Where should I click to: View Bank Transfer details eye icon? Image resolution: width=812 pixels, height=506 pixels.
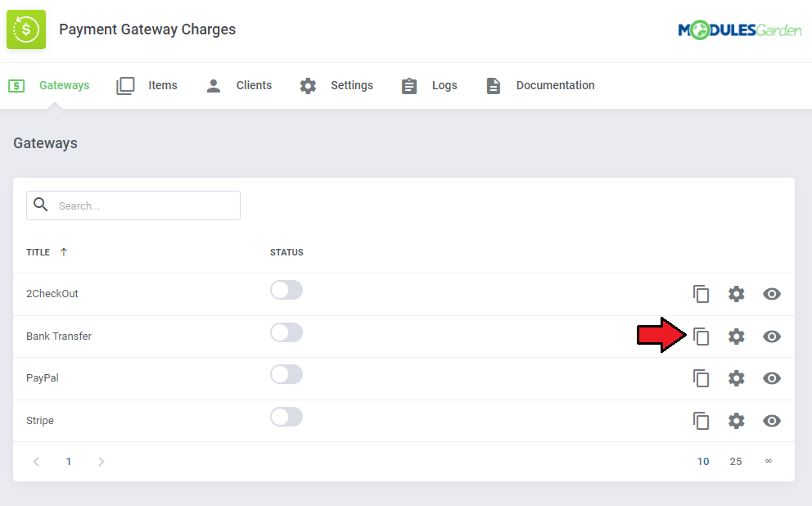point(772,337)
